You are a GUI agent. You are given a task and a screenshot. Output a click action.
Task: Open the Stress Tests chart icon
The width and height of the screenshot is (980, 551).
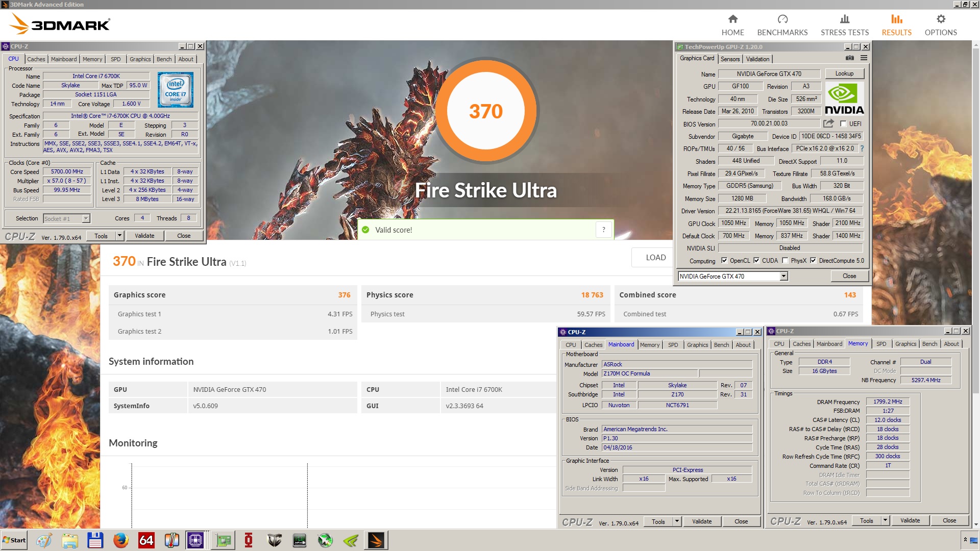(x=845, y=19)
